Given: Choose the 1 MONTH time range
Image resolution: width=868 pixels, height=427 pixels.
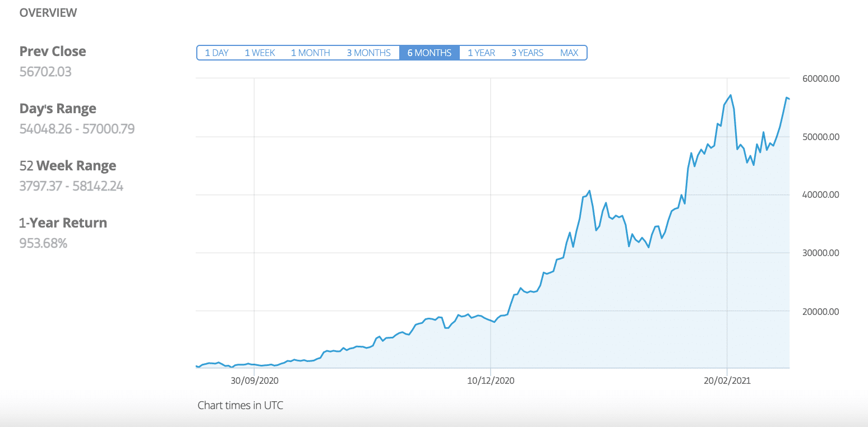Looking at the screenshot, I should click(x=310, y=53).
